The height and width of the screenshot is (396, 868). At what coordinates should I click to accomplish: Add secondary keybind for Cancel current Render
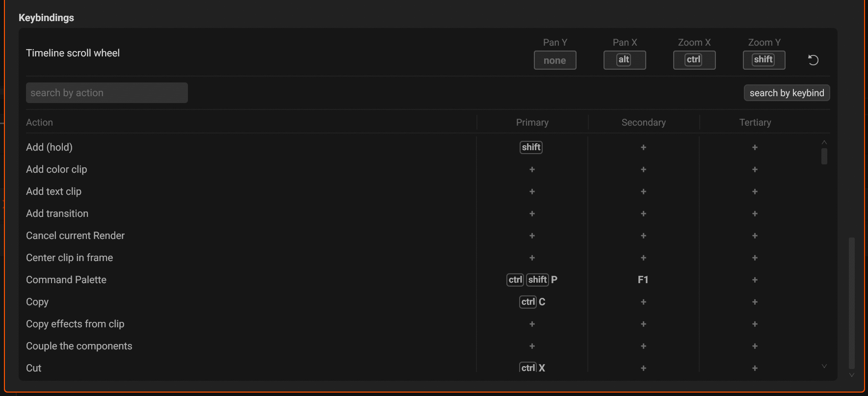coord(643,236)
